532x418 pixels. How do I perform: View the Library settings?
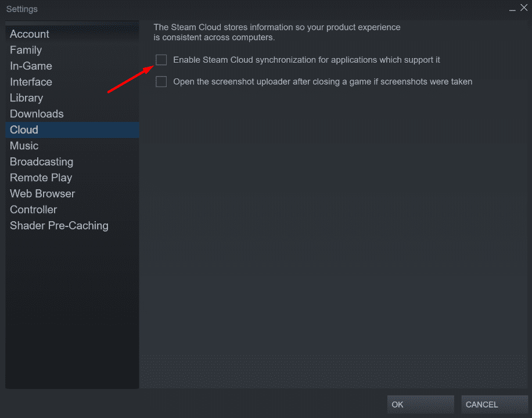[x=26, y=98]
